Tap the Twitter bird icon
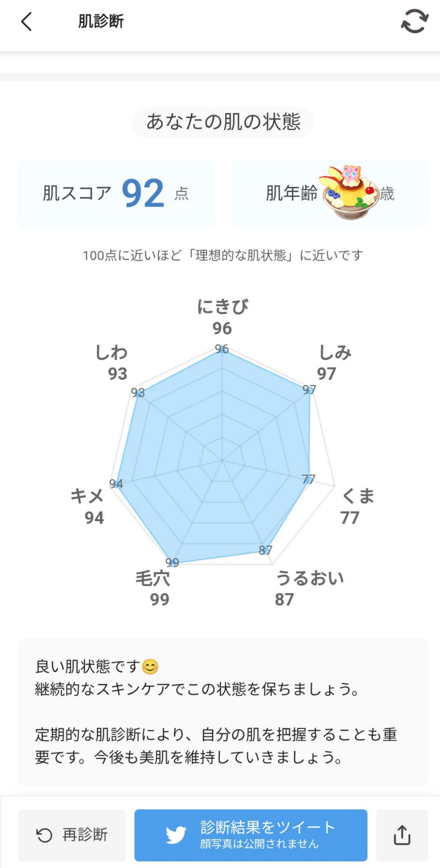The width and height of the screenshot is (440, 868). [176, 835]
